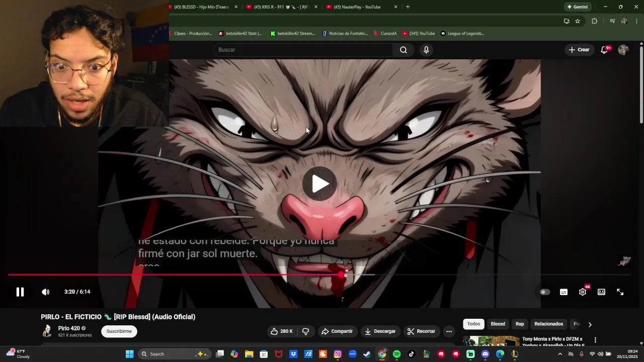This screenshot has height=362, width=644.
Task: Click the magnifier search button
Action: tap(404, 50)
